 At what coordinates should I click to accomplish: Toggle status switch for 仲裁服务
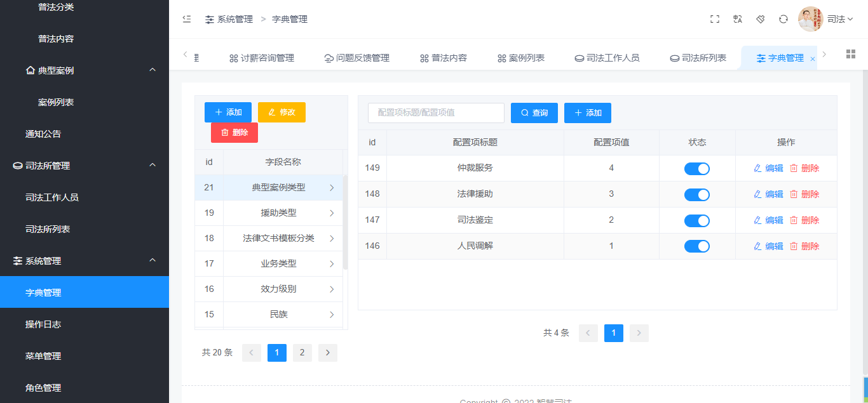(x=697, y=168)
